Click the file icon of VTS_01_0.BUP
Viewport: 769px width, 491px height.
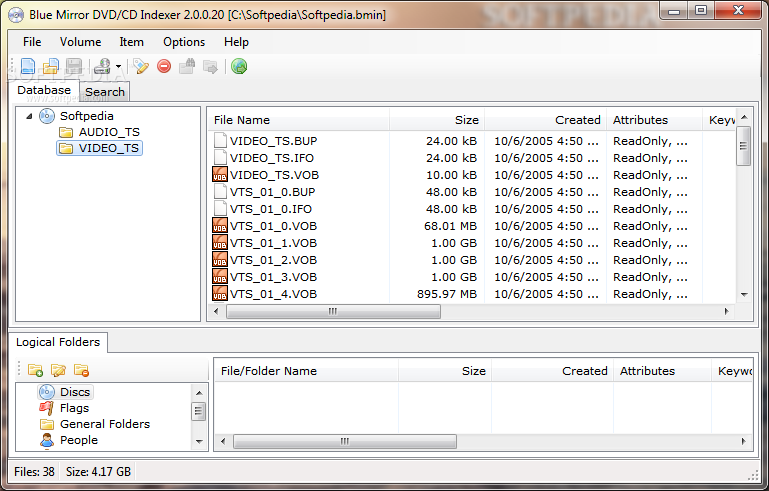click(220, 192)
